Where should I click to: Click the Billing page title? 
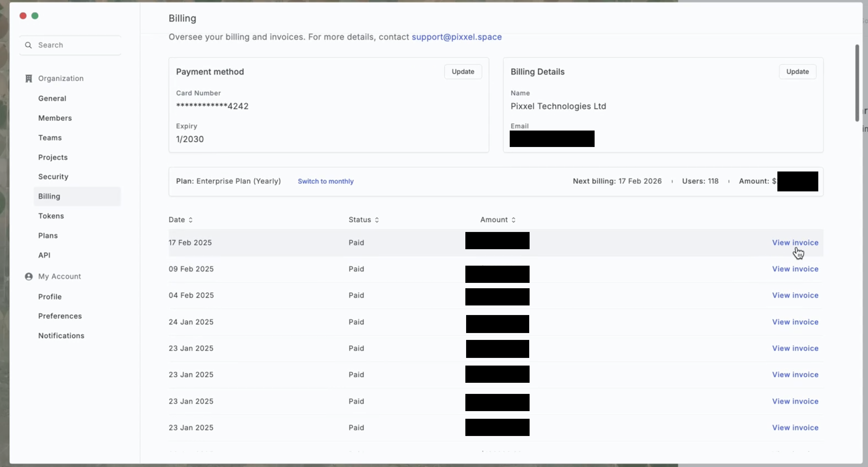point(182,18)
